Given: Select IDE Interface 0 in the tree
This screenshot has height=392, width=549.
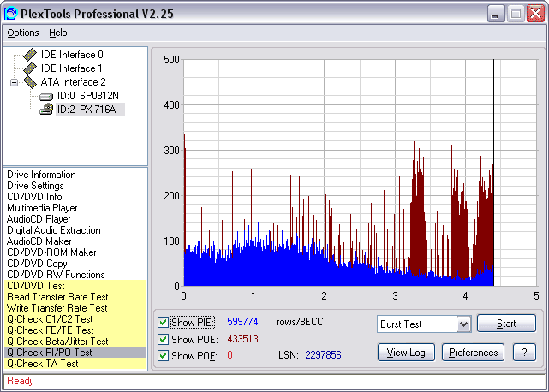Looking at the screenshot, I should (72, 55).
